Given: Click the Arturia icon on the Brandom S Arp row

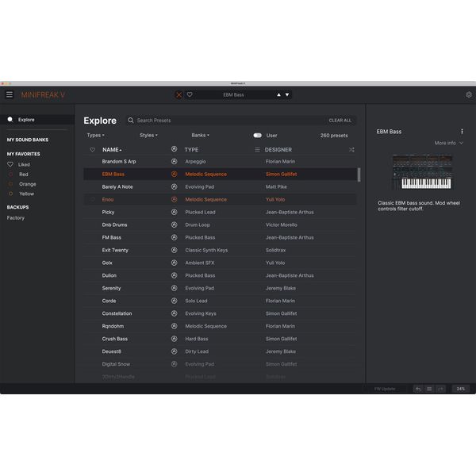Looking at the screenshot, I should 174,162.
